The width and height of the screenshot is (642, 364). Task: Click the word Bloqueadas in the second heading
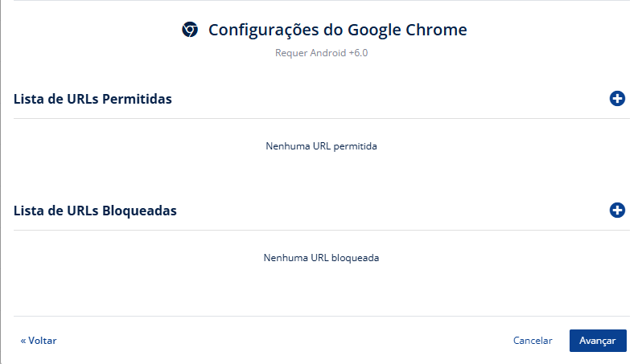(139, 211)
